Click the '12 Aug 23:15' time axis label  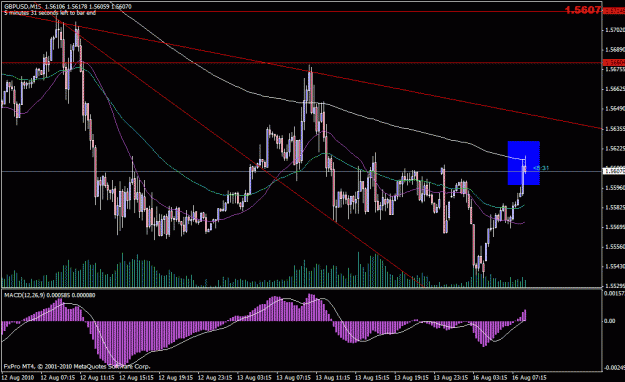(x=215, y=377)
